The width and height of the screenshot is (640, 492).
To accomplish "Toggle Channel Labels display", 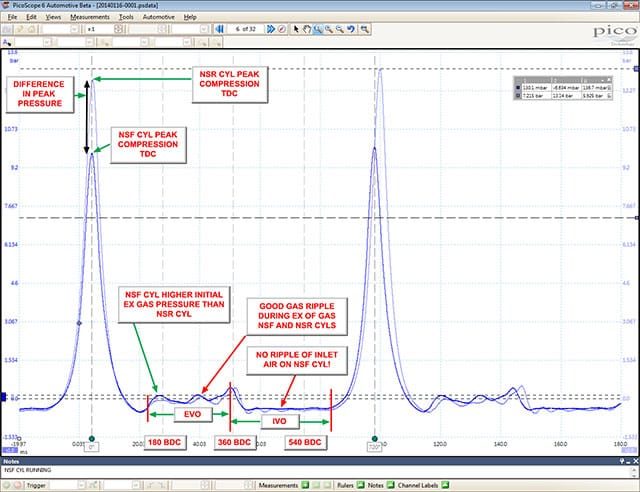I will 445,485.
